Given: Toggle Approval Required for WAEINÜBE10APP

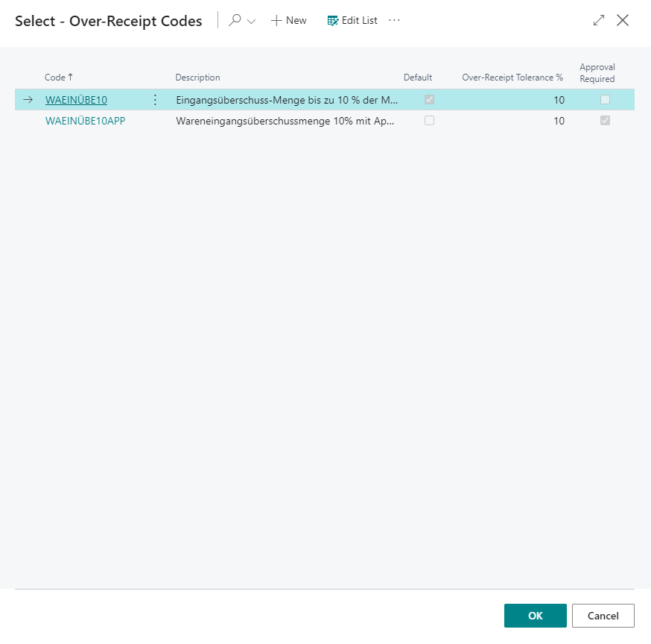Looking at the screenshot, I should click(x=605, y=121).
